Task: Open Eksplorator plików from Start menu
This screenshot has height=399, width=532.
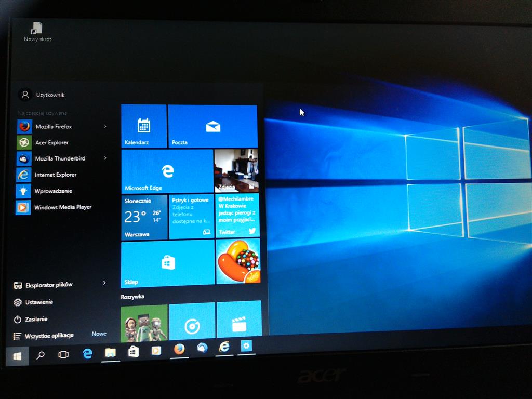Action: (x=43, y=285)
